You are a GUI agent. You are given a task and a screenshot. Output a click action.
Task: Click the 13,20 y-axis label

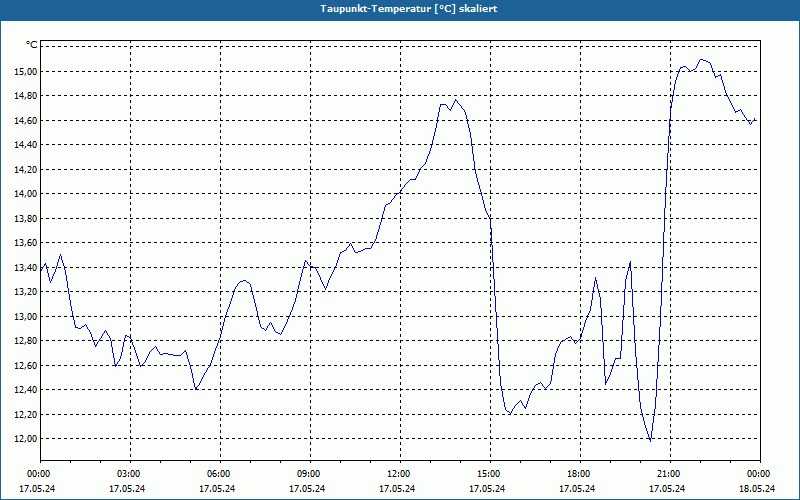(x=26, y=292)
